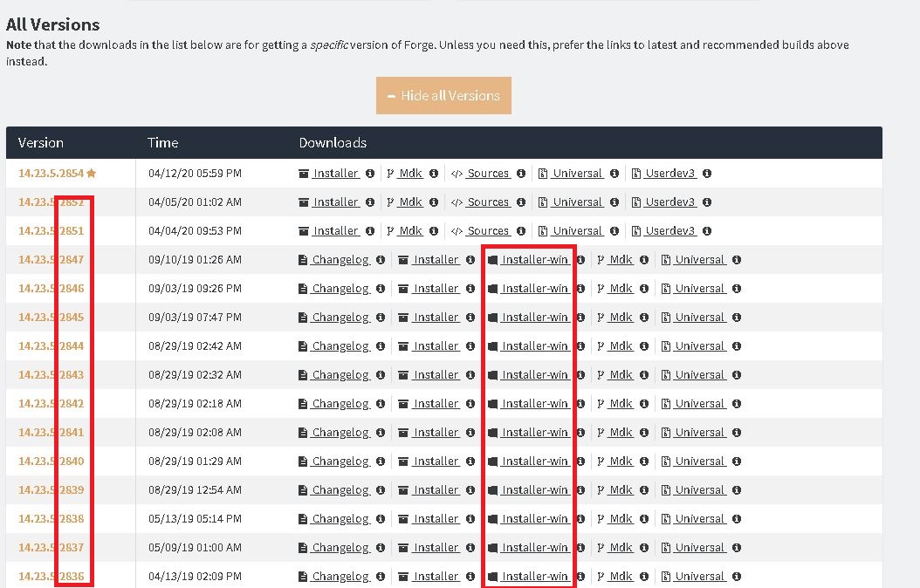Screen dimensions: 920x588
Task: Click the All Versions heading
Action: [x=52, y=24]
